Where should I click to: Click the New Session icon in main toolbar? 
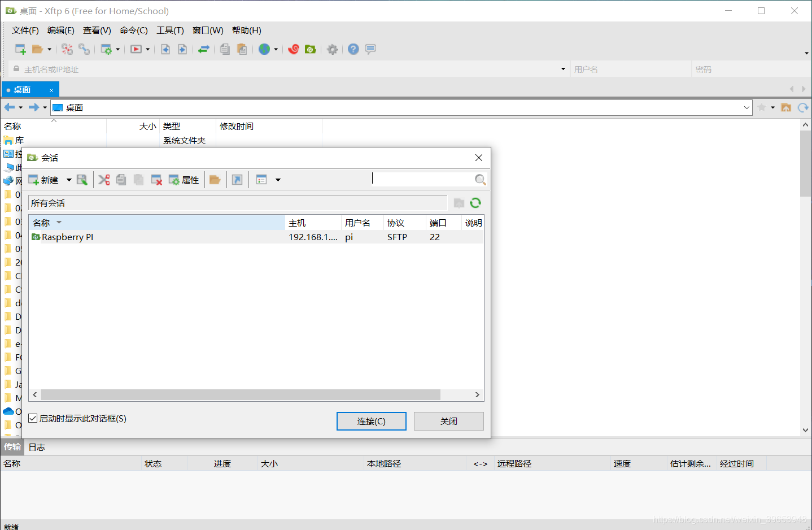point(20,49)
